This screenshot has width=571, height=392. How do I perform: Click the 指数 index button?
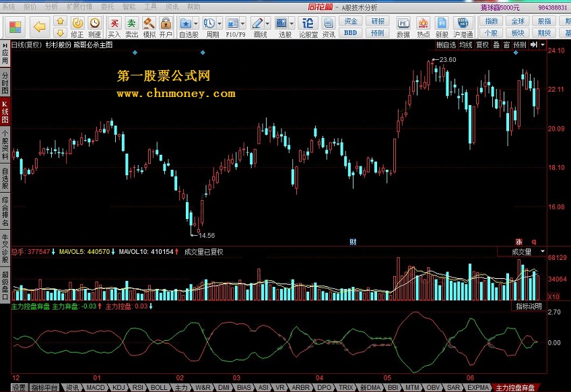(492, 21)
